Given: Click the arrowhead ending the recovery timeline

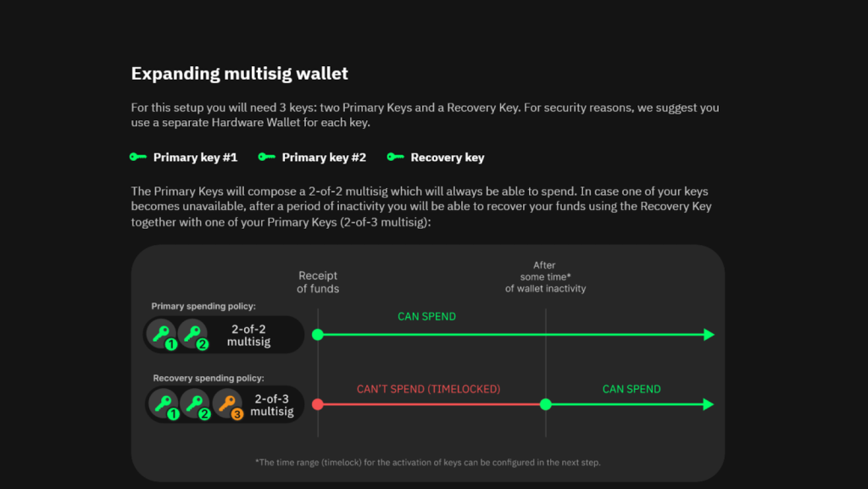Looking at the screenshot, I should pyautogui.click(x=709, y=404).
